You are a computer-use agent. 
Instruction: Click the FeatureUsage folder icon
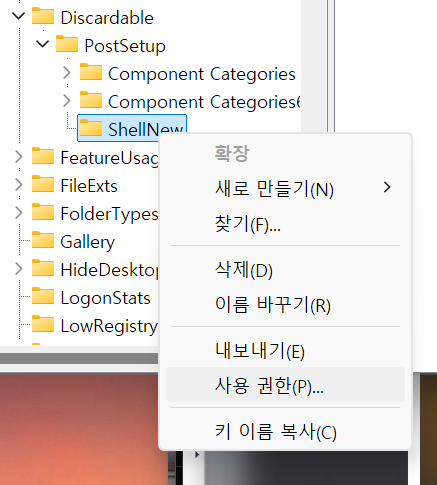[43, 156]
